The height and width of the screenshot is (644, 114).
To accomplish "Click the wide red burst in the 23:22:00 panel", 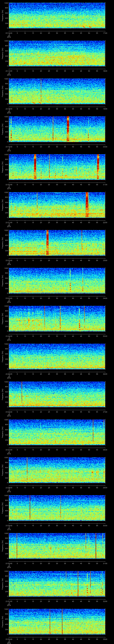I will click(47, 243).
